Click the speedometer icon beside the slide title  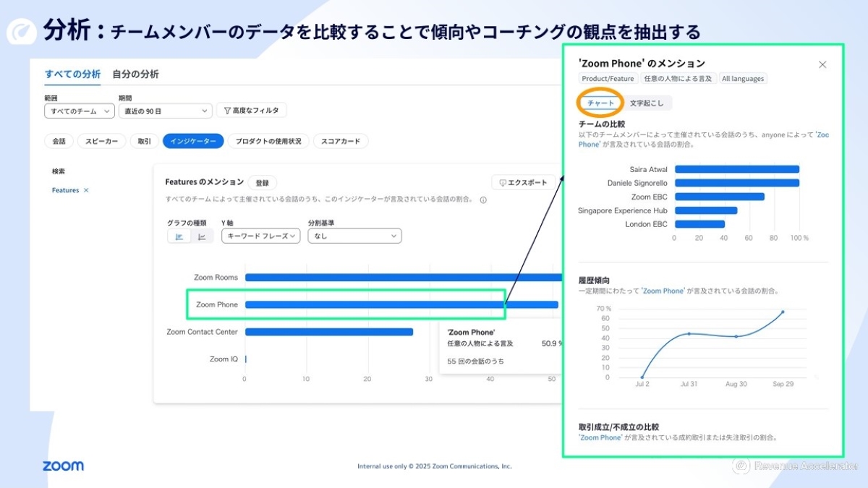(22, 33)
